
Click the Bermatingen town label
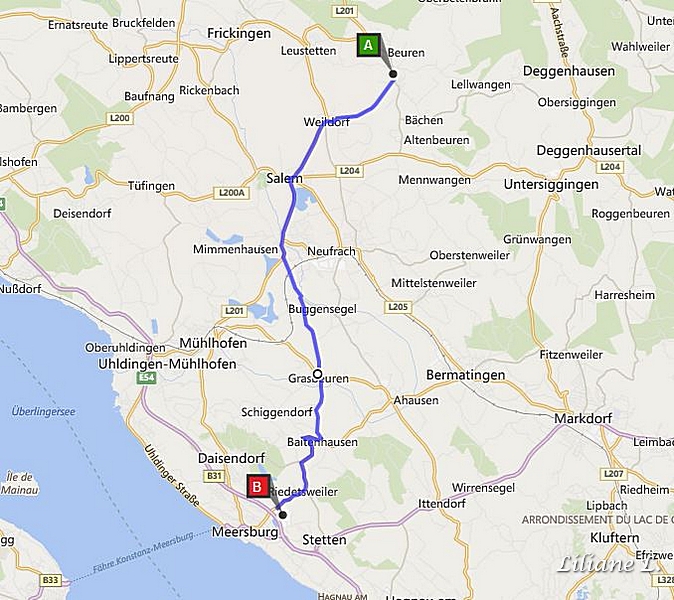(466, 375)
